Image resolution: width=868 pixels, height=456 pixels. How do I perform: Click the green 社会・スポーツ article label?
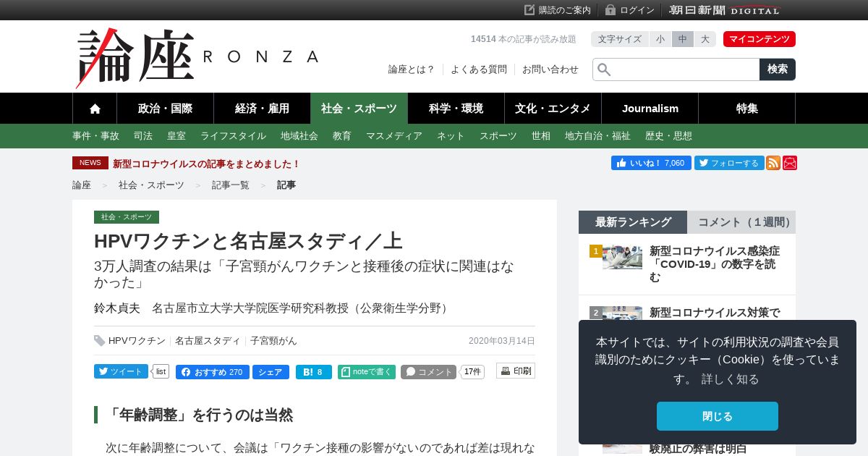[x=127, y=217]
